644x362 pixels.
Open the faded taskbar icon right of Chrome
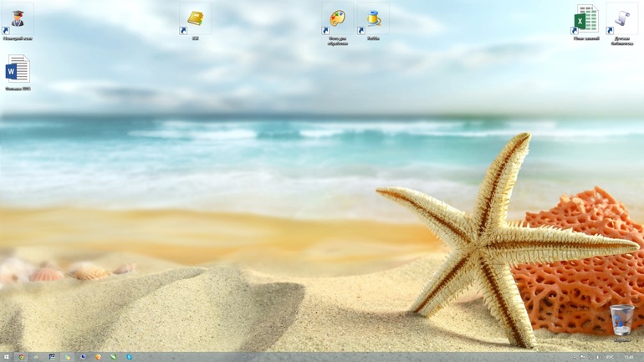[36, 357]
